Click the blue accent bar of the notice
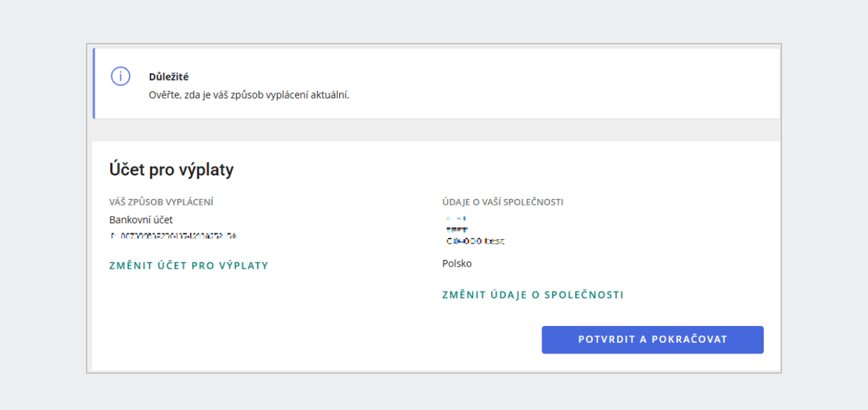The width and height of the screenshot is (868, 410). click(94, 83)
